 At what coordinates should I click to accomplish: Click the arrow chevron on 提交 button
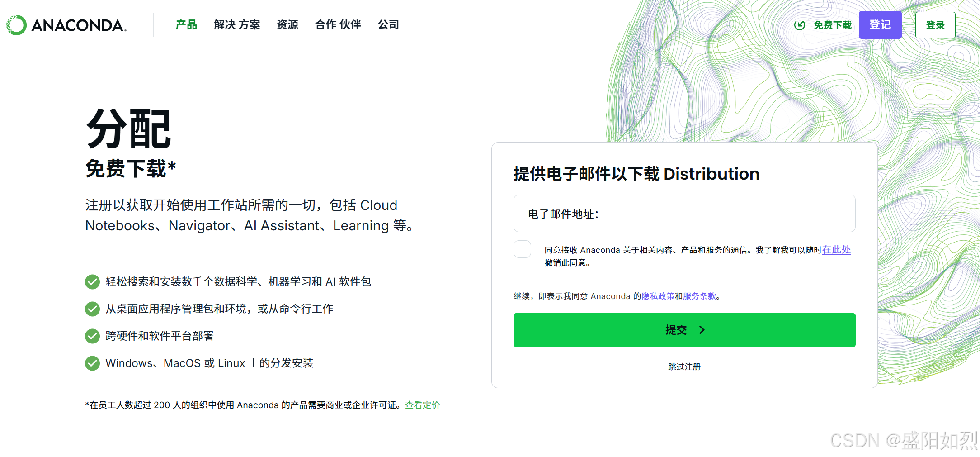coord(702,330)
